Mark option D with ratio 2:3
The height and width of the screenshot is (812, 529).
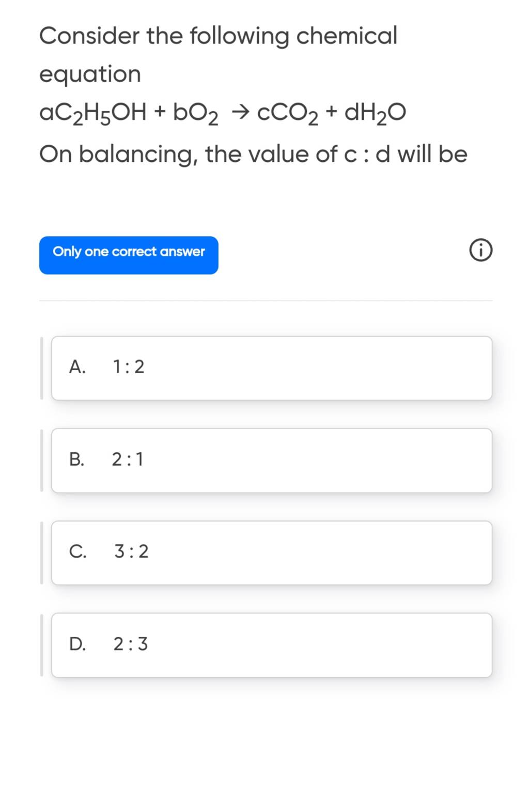(x=271, y=645)
